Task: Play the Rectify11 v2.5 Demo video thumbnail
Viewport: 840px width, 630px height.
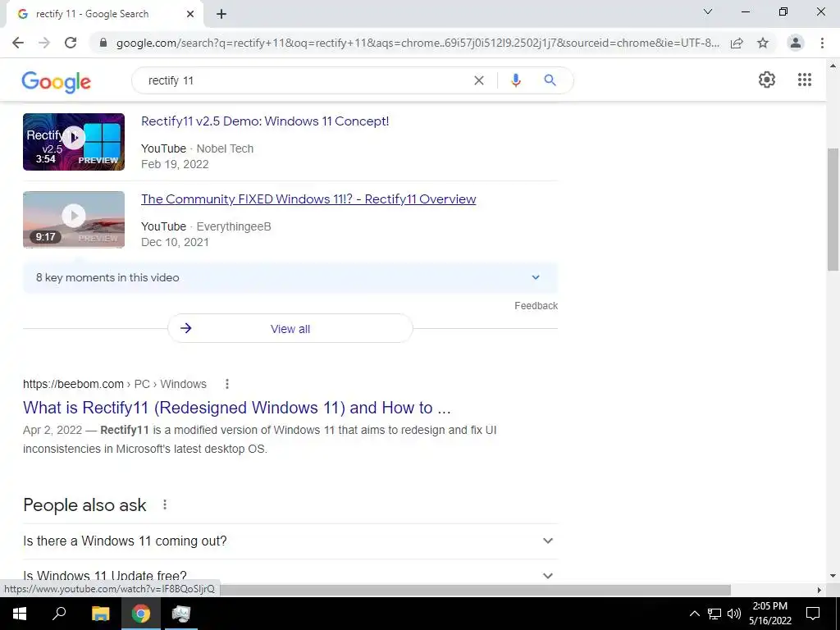Action: [74, 142]
